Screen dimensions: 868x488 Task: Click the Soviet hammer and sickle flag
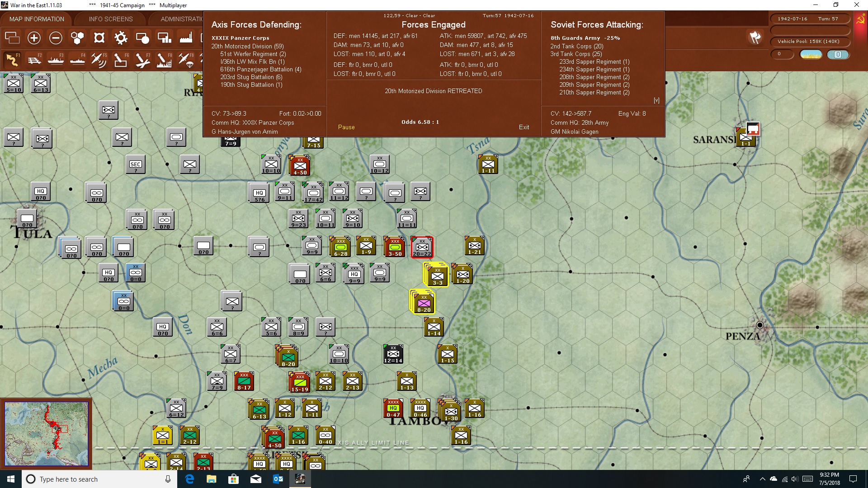tap(860, 20)
